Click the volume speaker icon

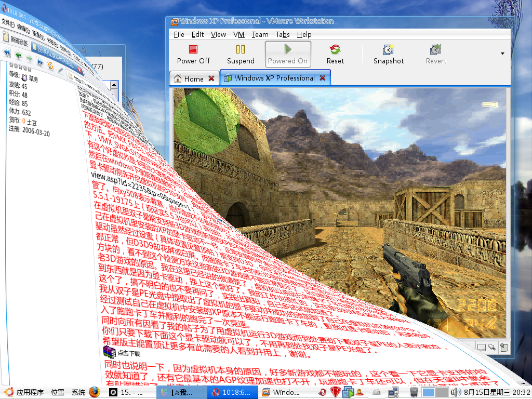(455, 393)
